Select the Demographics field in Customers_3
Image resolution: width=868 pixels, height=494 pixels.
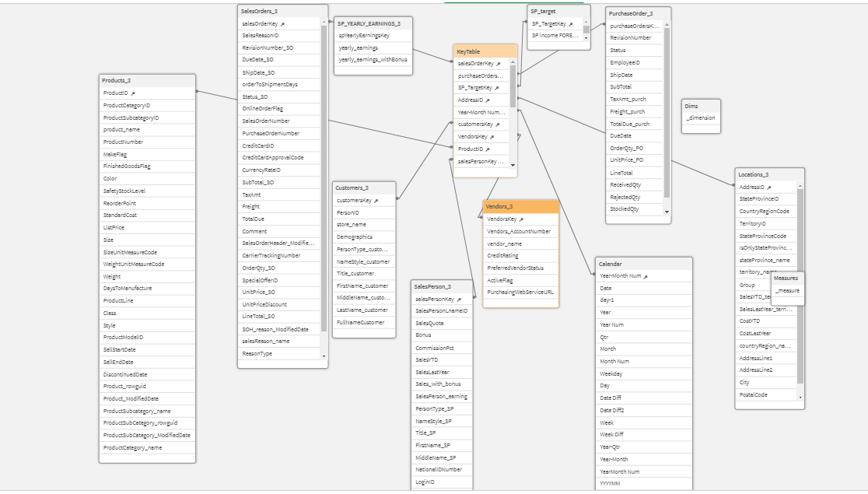(359, 236)
